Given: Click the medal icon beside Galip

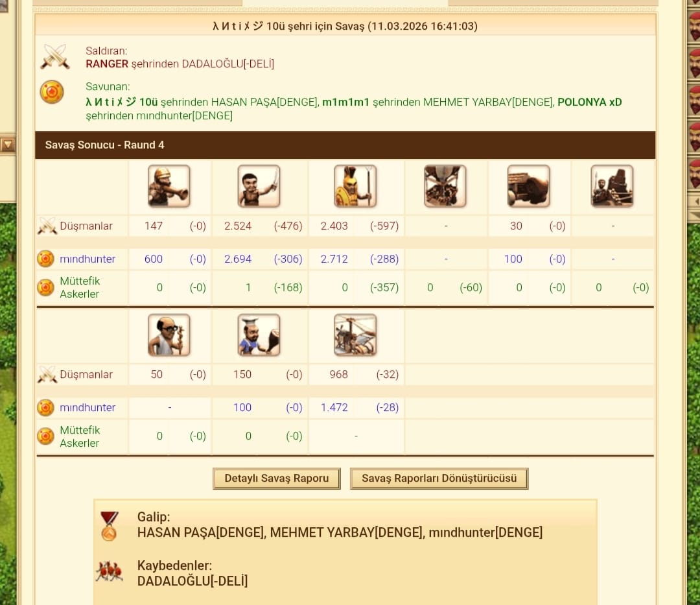Looking at the screenshot, I should 109,526.
